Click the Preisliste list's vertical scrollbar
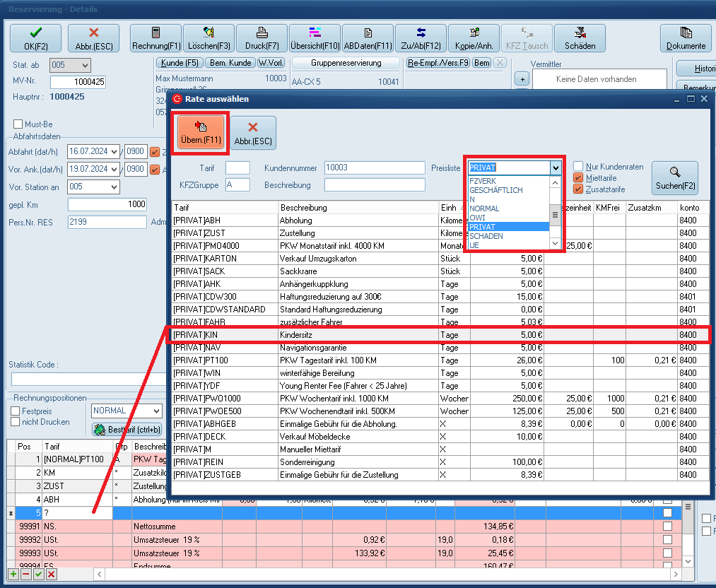 556,214
